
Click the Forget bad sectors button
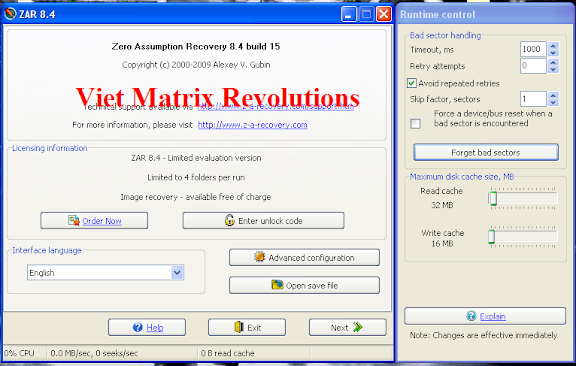click(486, 152)
